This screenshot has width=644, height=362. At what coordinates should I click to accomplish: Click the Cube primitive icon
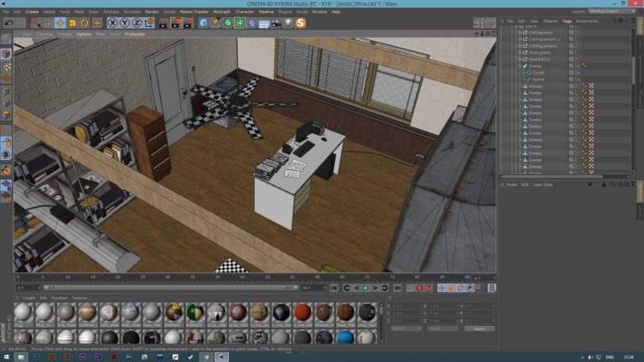click(x=204, y=23)
